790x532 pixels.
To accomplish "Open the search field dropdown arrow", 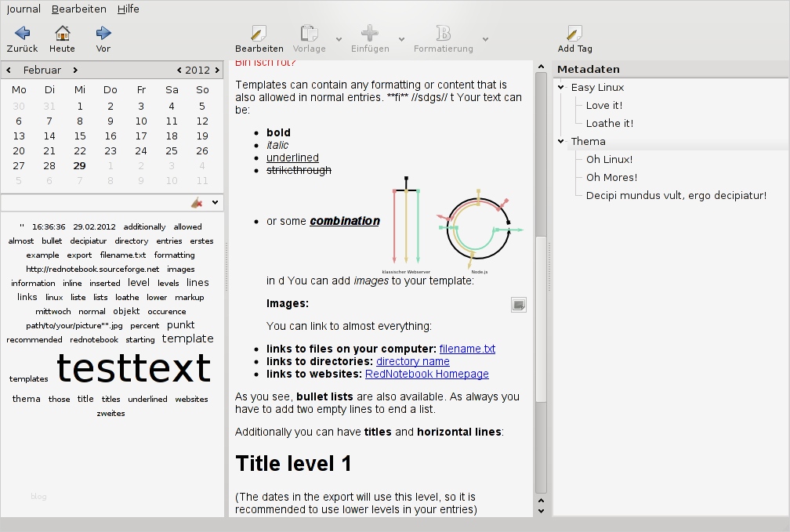I will [x=215, y=203].
